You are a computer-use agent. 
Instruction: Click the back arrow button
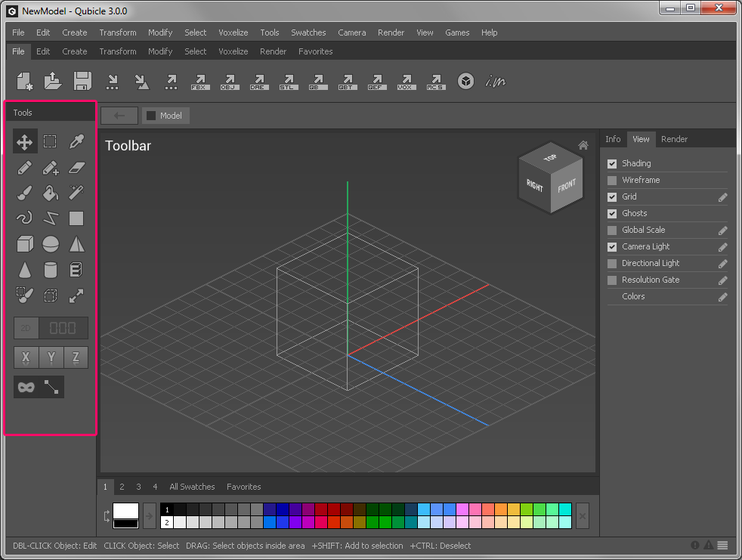[119, 116]
